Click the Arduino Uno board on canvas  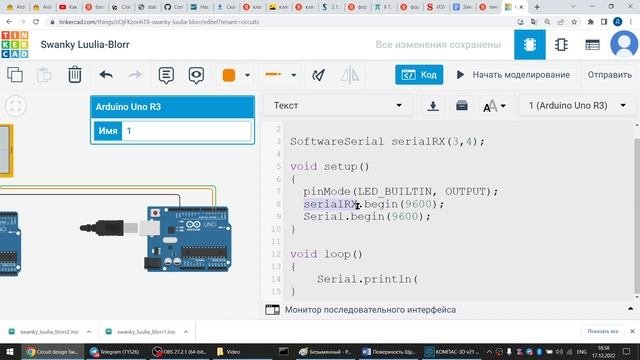pos(188,239)
